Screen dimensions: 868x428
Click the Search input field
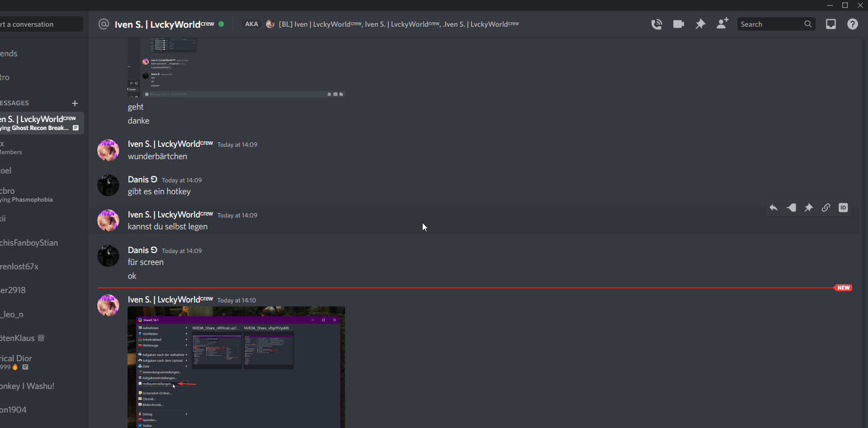point(771,24)
